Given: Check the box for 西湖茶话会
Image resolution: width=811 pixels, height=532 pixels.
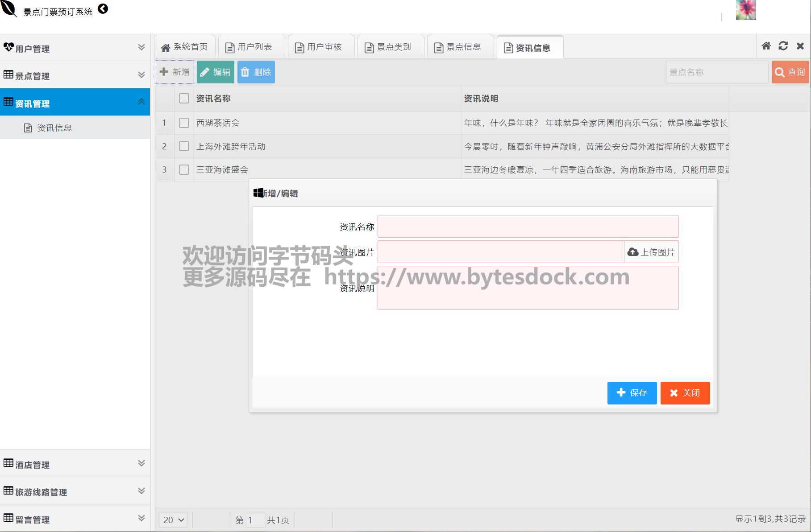Looking at the screenshot, I should 184,123.
